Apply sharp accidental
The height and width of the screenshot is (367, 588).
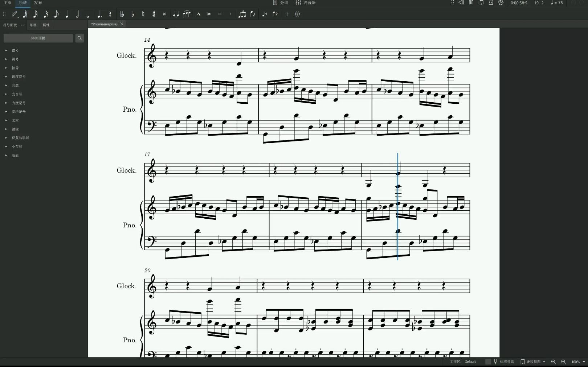tap(154, 14)
